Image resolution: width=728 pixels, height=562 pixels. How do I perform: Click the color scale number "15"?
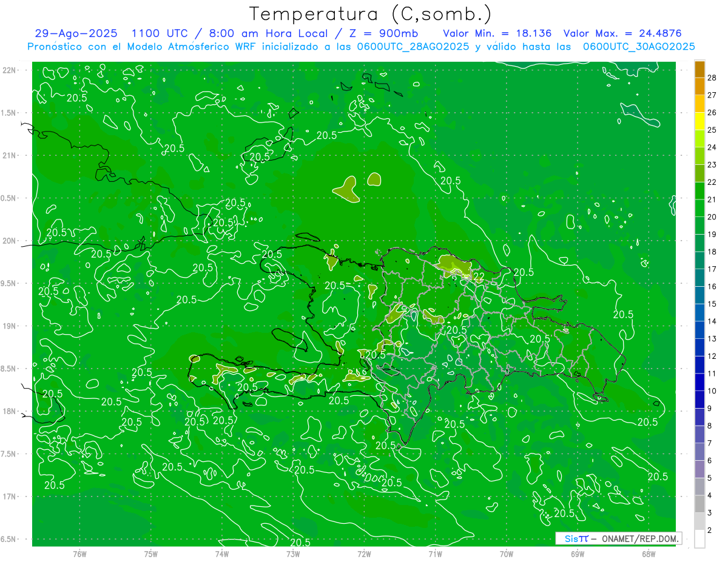coord(712,304)
